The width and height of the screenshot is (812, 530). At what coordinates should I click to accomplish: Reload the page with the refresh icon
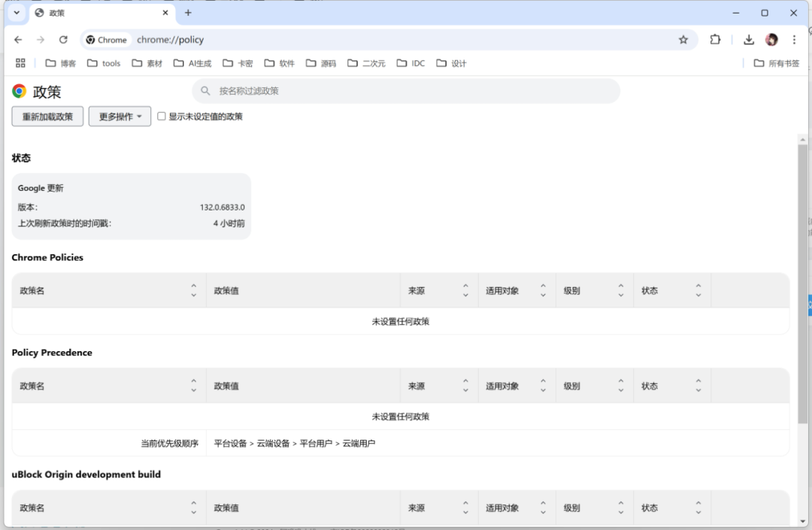pos(63,40)
